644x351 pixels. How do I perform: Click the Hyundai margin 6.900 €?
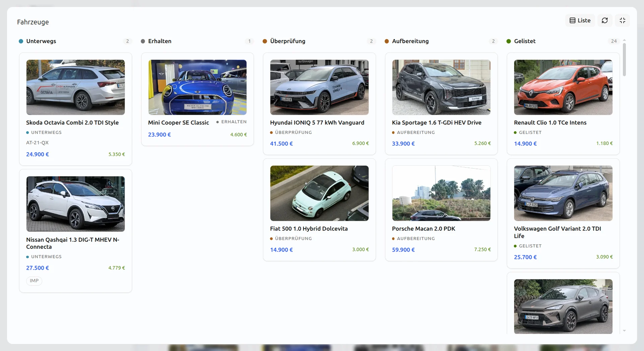pos(361,143)
